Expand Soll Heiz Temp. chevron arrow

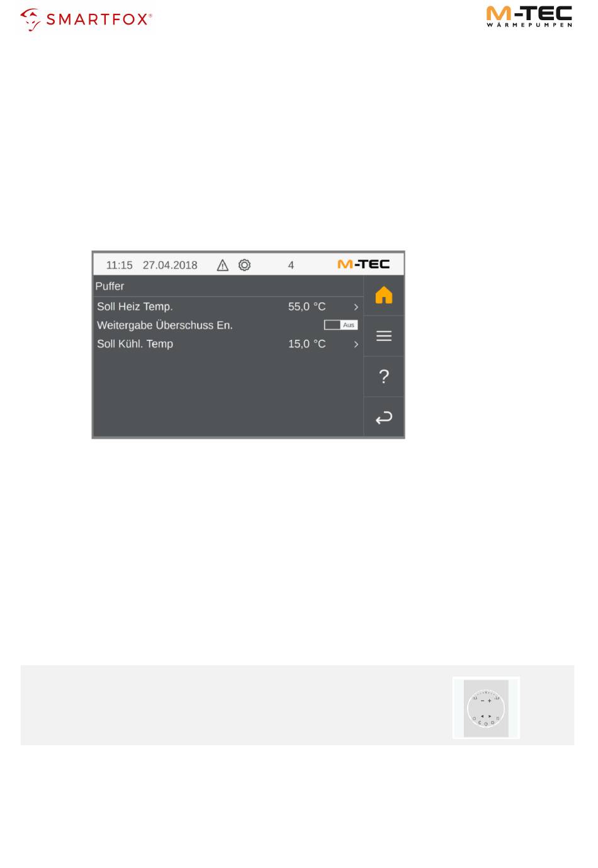[x=356, y=307]
